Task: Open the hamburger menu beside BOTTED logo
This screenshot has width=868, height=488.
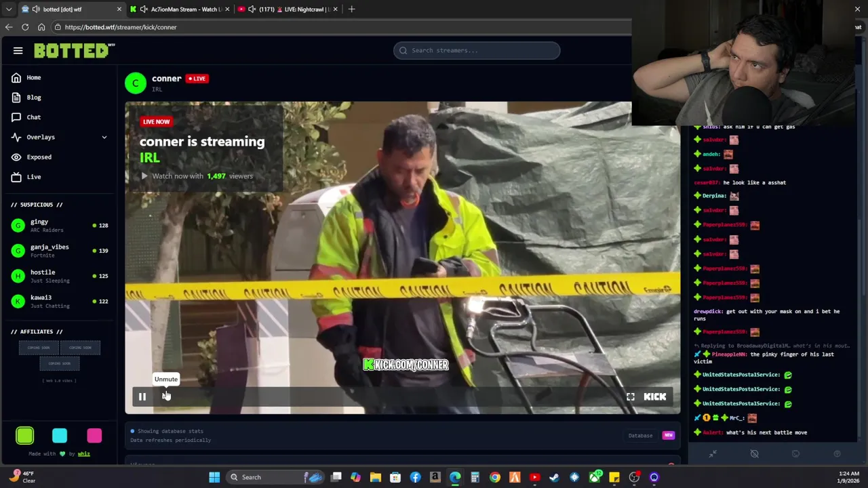Action: pyautogui.click(x=18, y=51)
